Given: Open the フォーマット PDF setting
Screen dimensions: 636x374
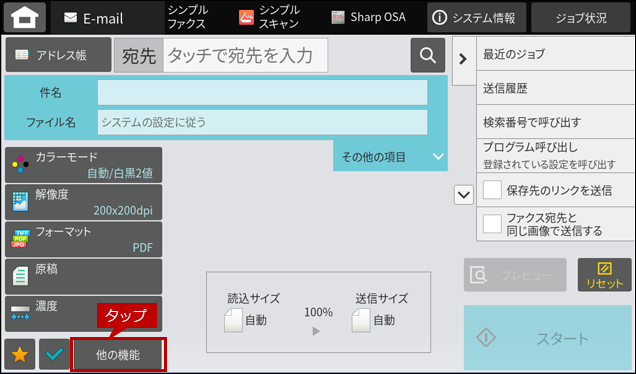Looking at the screenshot, I should pyautogui.click(x=84, y=239).
